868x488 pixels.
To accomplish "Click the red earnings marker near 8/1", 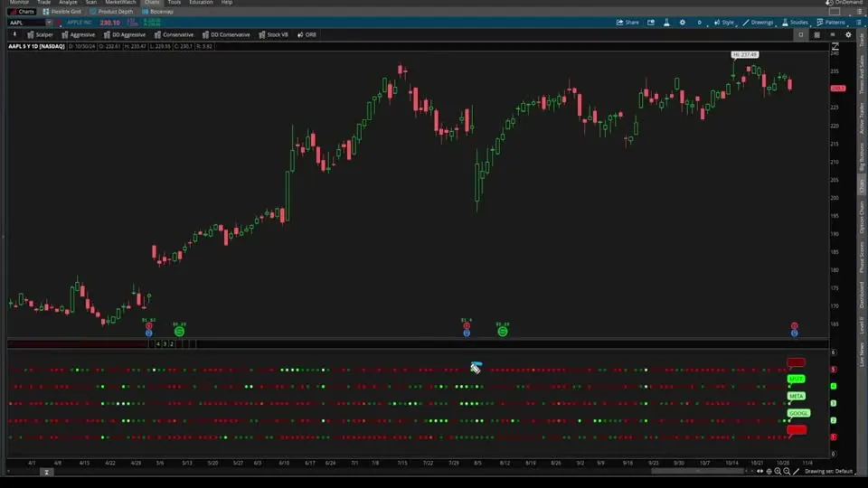I will coord(467,326).
